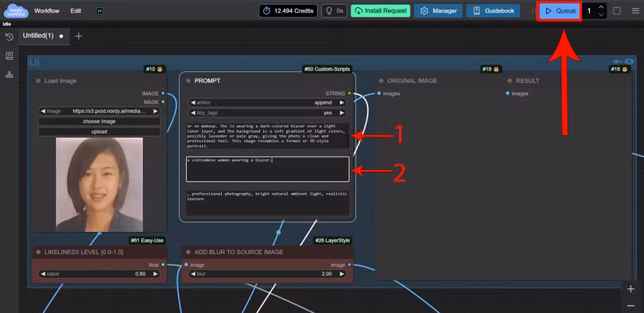Toggle the eye icon on UI group
The width and height of the screenshot is (644, 313).
pos(629,61)
